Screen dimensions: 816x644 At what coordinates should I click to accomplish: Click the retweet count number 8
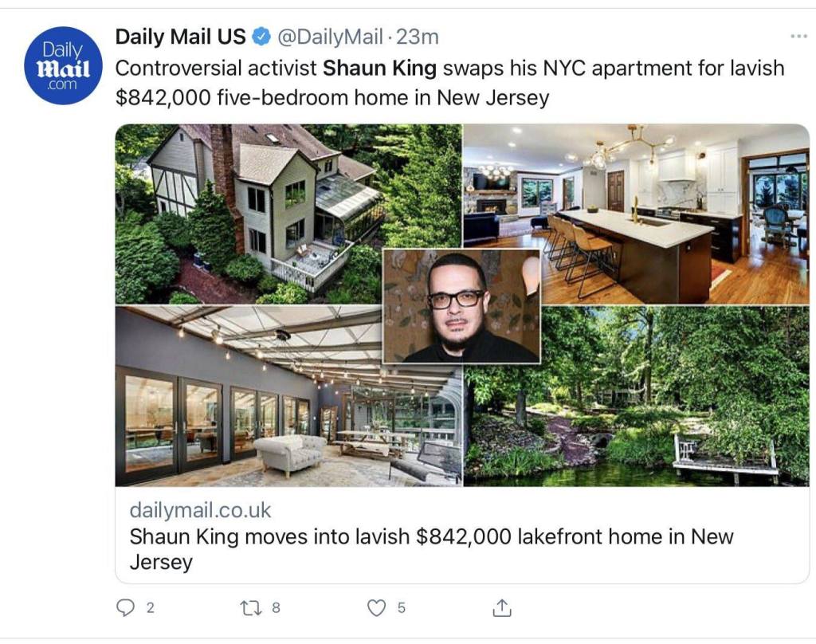coord(276,608)
